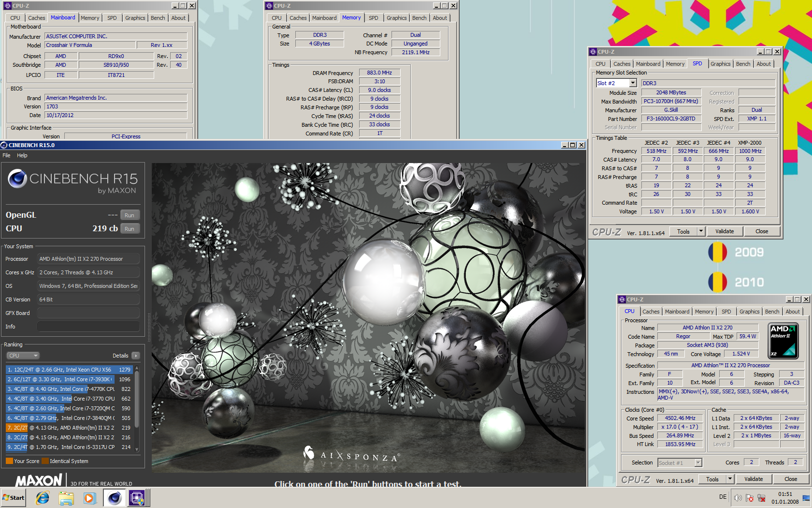Click Close button in the bottom-right CPU-Z window
This screenshot has height=508, width=812.
(x=791, y=479)
